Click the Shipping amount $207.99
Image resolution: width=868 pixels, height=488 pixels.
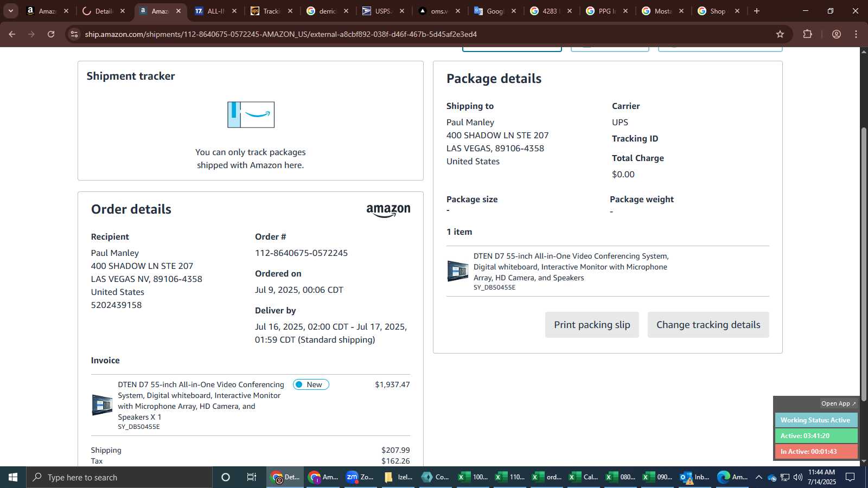[x=395, y=450]
